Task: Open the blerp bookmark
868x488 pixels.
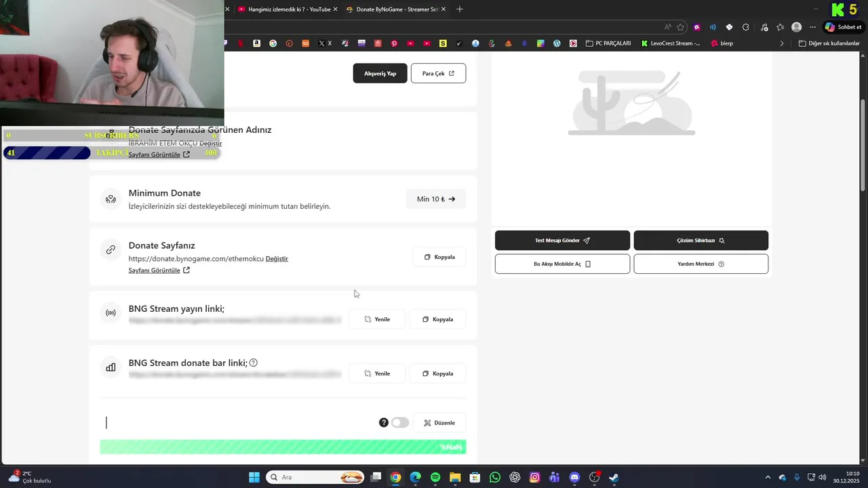Action: pos(722,43)
